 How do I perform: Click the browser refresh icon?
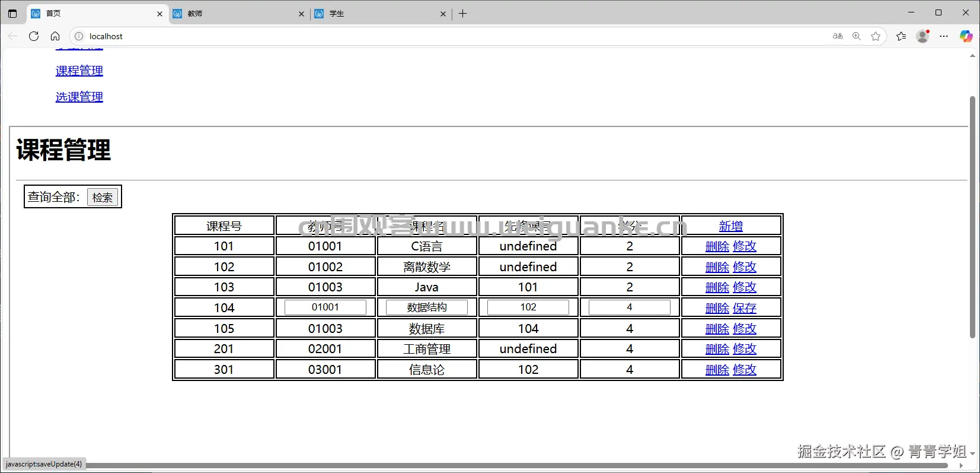pyautogui.click(x=34, y=36)
